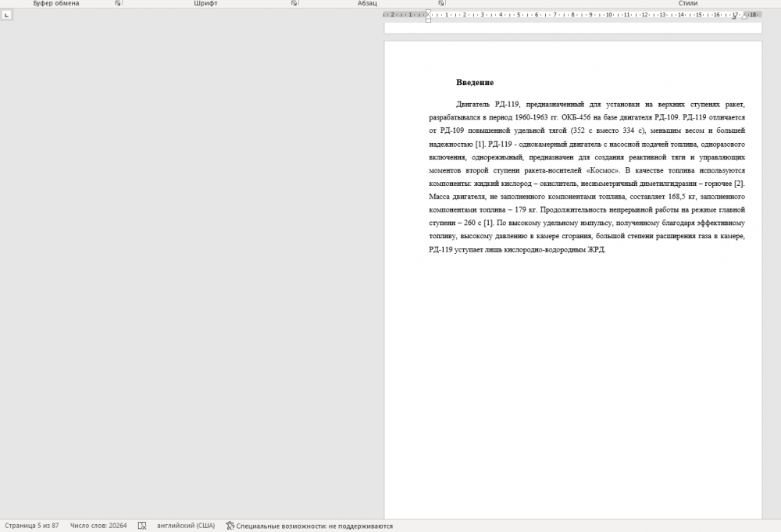Click the accessibility checker icon in status bar

click(230, 526)
